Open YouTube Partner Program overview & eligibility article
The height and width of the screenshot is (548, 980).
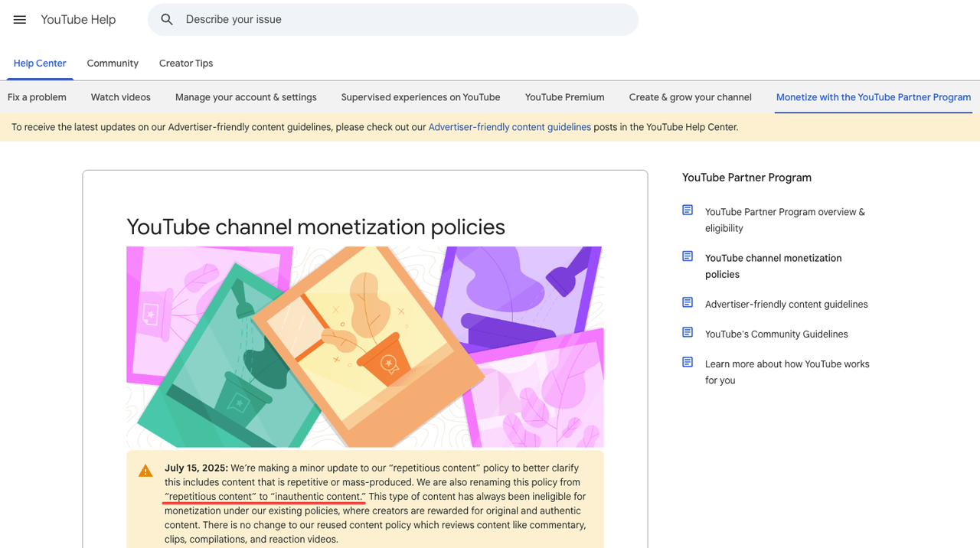click(x=785, y=220)
